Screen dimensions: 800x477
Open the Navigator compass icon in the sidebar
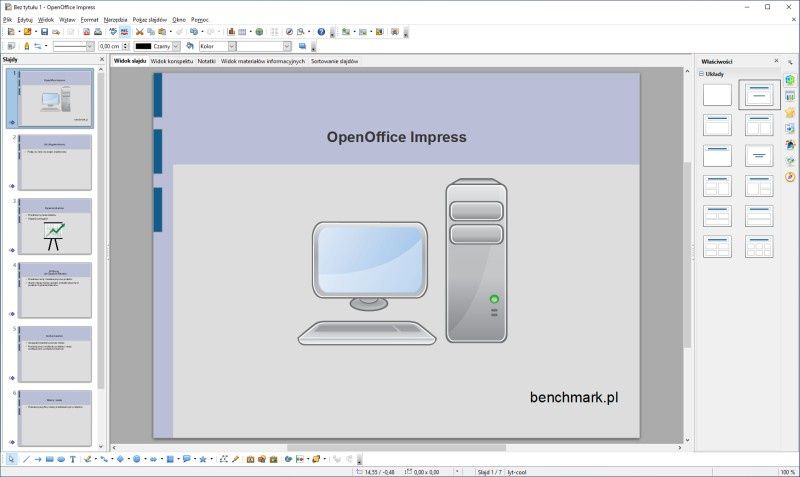790,177
